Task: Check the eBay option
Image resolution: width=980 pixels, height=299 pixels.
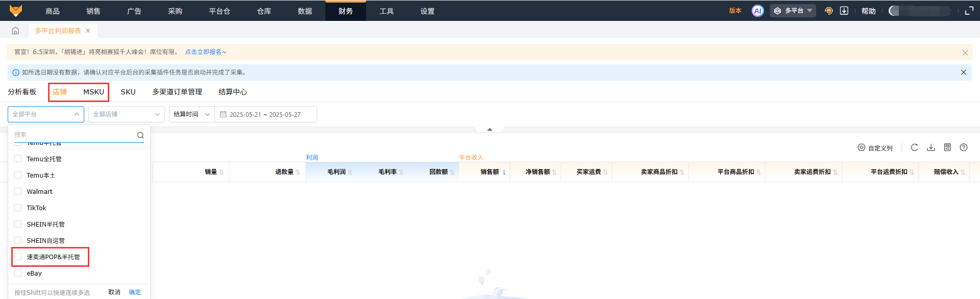Action: tap(18, 273)
